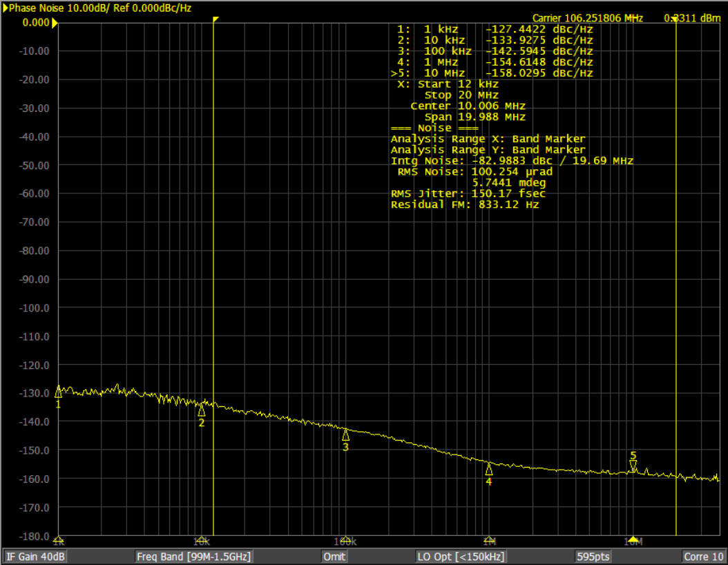Click the 10M marker indicator on x-axis

coord(633,539)
